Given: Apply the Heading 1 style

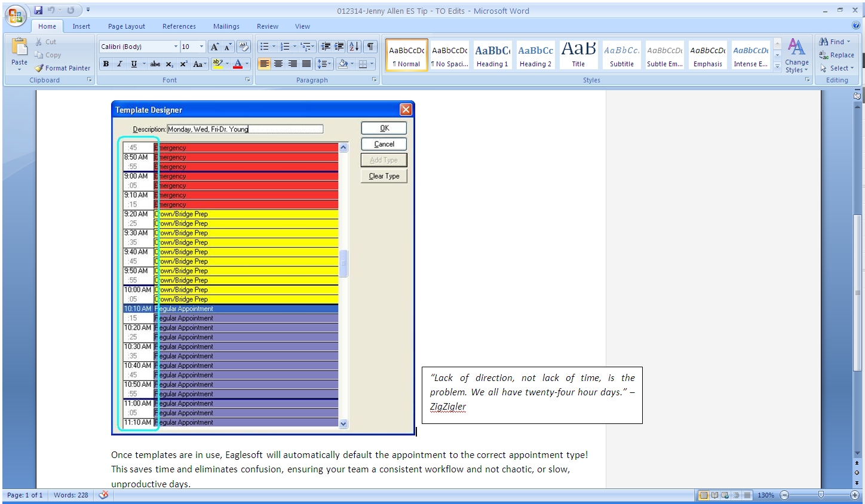Looking at the screenshot, I should [x=492, y=56].
